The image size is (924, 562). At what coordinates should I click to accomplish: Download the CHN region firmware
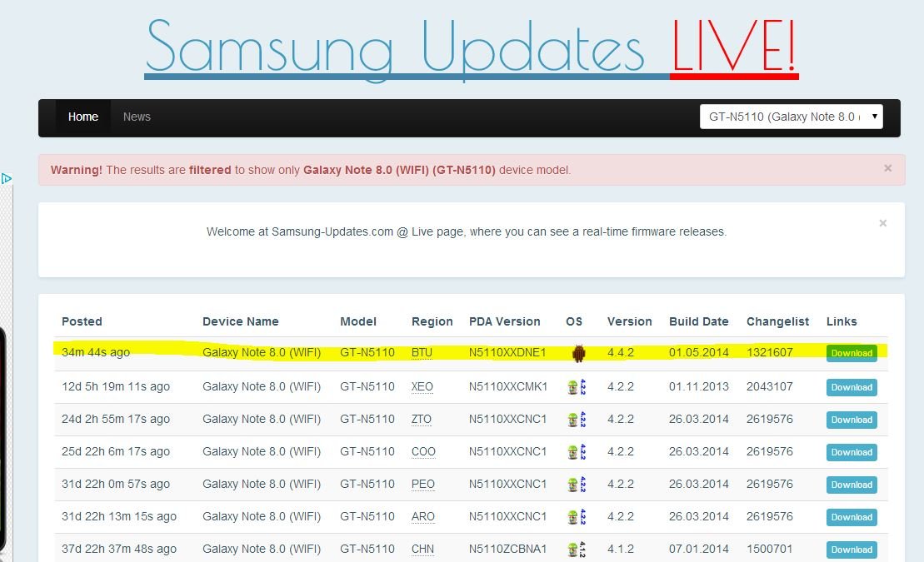pos(852,550)
